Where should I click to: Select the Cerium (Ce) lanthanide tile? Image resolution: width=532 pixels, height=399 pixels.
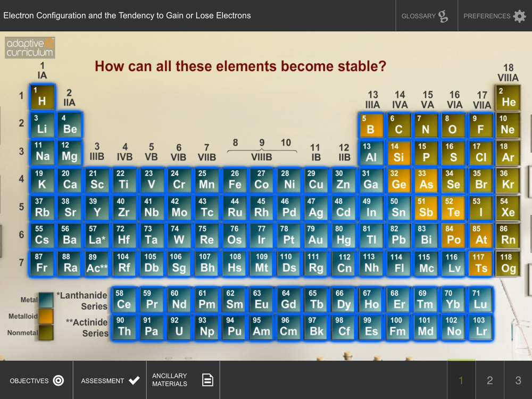[x=124, y=300]
